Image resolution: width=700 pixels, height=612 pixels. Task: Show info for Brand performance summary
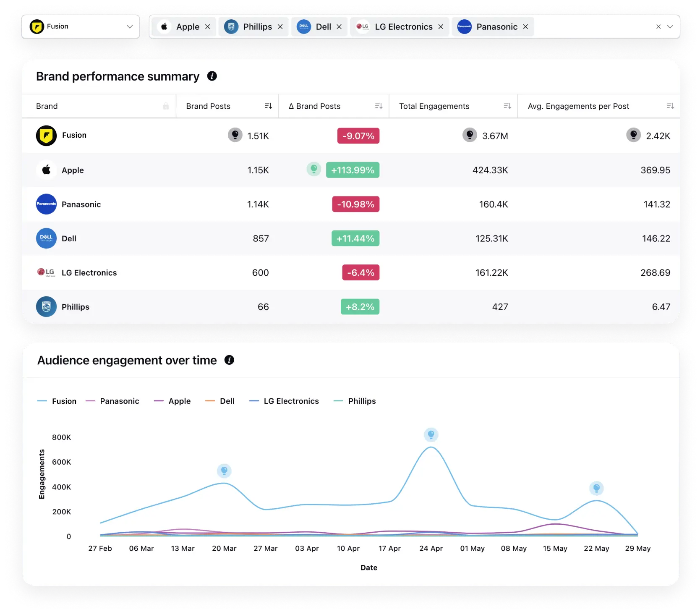212,76
